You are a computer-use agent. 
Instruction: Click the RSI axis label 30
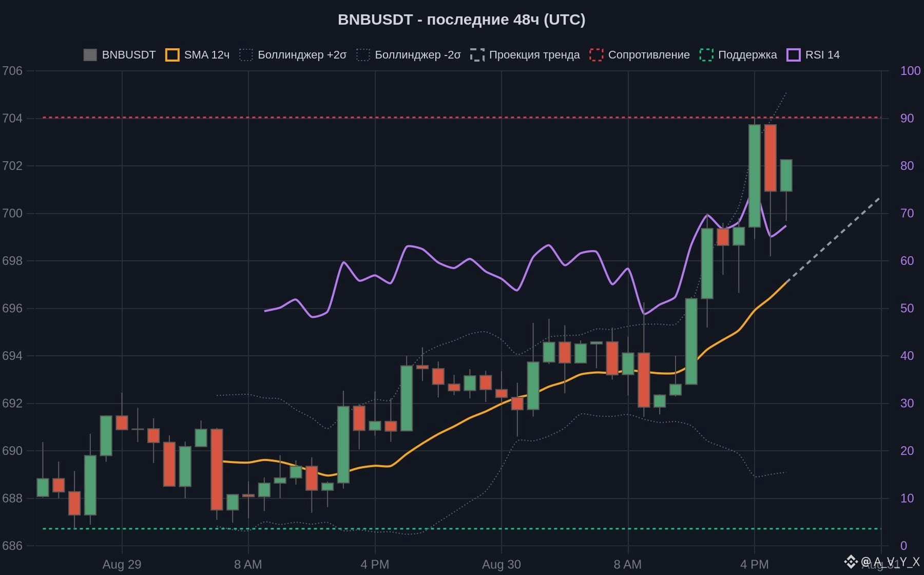tap(907, 404)
